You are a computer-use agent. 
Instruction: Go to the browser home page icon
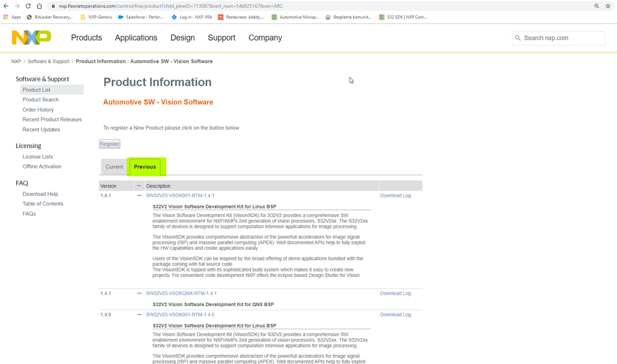pyautogui.click(x=40, y=6)
